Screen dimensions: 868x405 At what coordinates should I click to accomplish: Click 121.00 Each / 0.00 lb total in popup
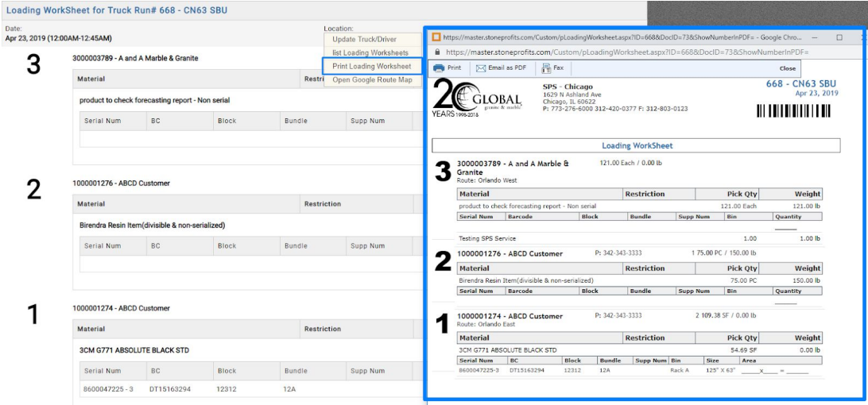[631, 164]
